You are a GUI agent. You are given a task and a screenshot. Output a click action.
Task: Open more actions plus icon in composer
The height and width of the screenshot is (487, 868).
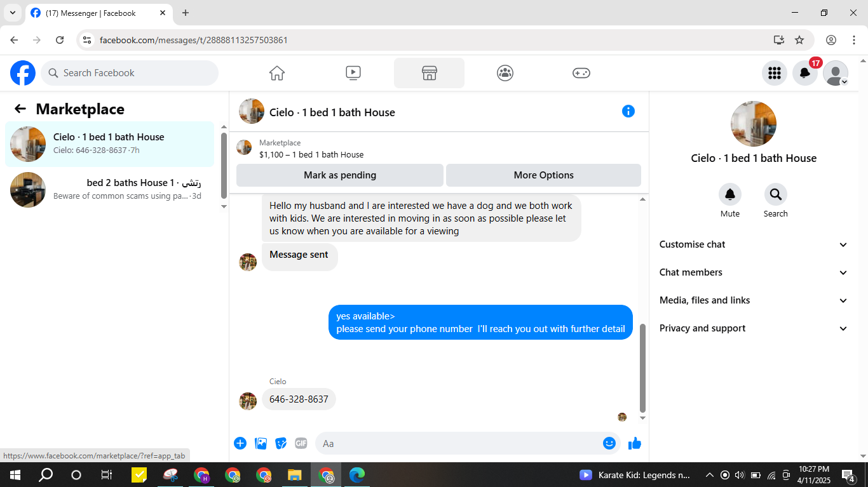(240, 443)
